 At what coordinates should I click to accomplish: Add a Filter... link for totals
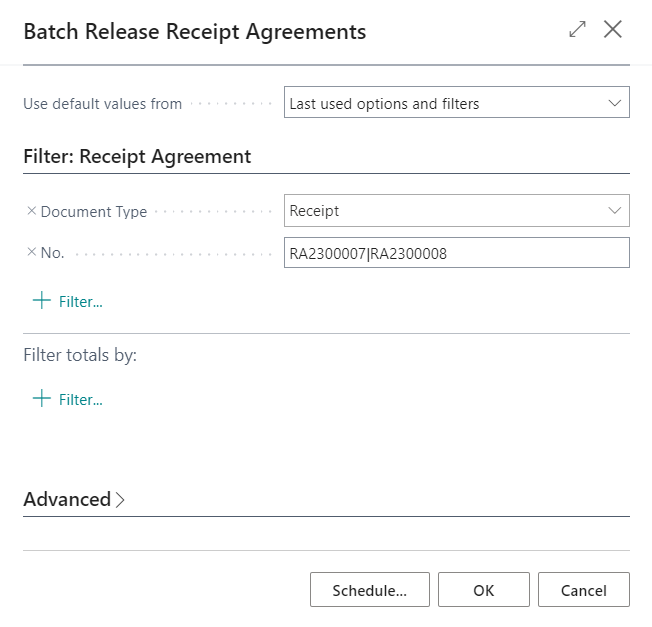tap(81, 400)
